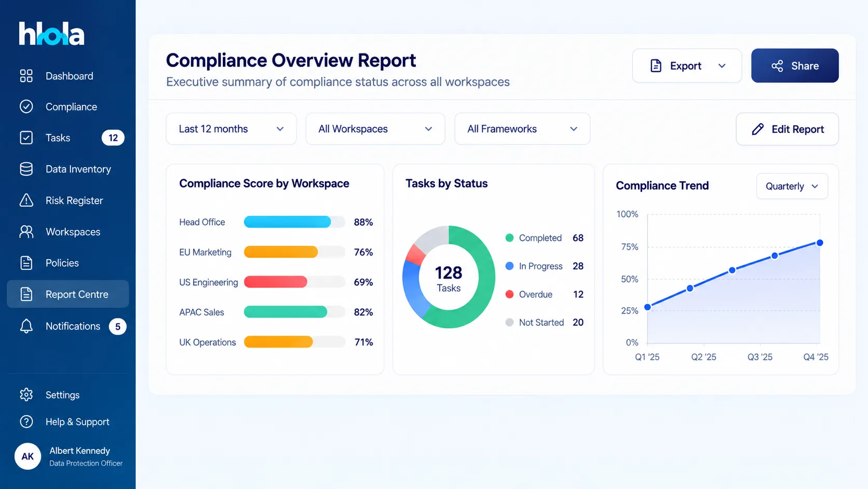This screenshot has height=489, width=868.
Task: Select the Workspaces menu item
Action: click(68, 232)
